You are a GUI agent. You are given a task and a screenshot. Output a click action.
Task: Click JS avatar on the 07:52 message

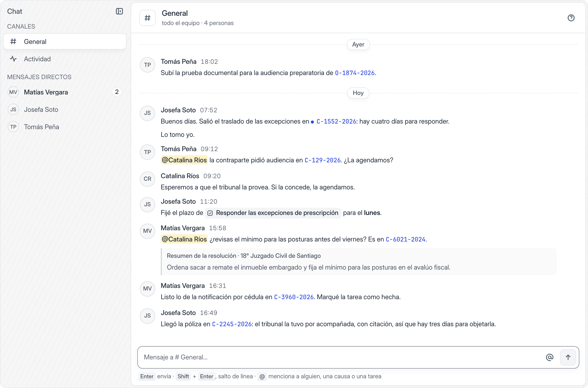(x=148, y=113)
